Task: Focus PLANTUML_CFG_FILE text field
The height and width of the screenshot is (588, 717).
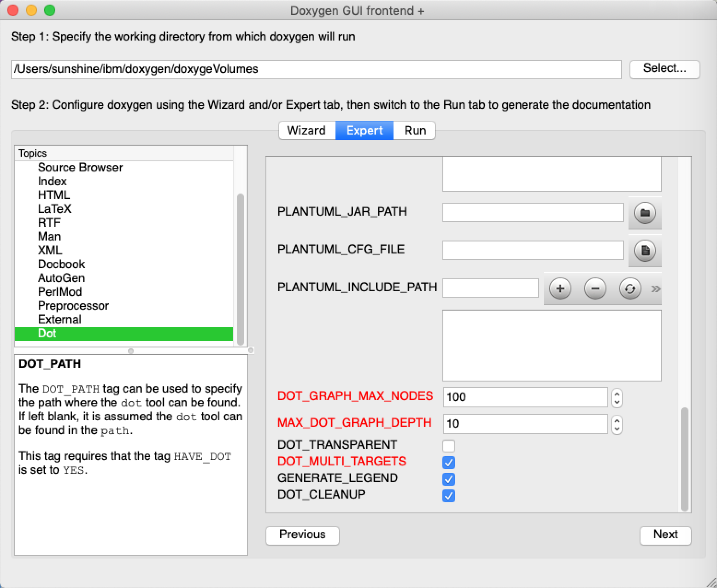Action: coord(533,251)
